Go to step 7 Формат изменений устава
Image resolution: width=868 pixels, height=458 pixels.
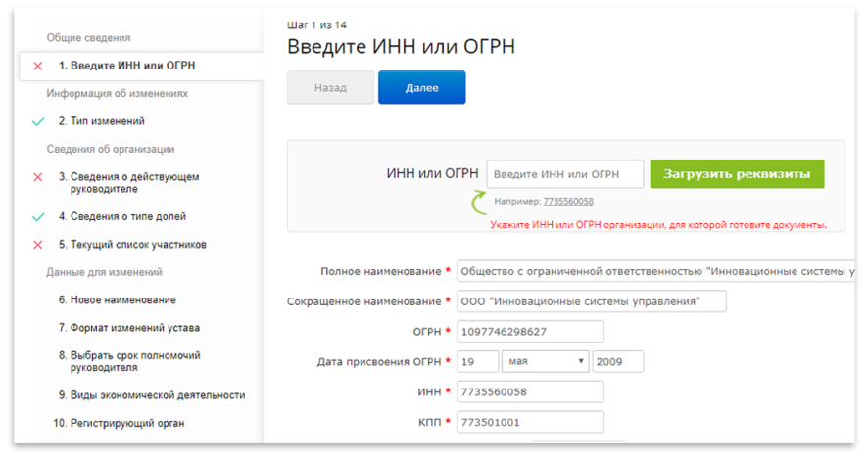pyautogui.click(x=128, y=328)
